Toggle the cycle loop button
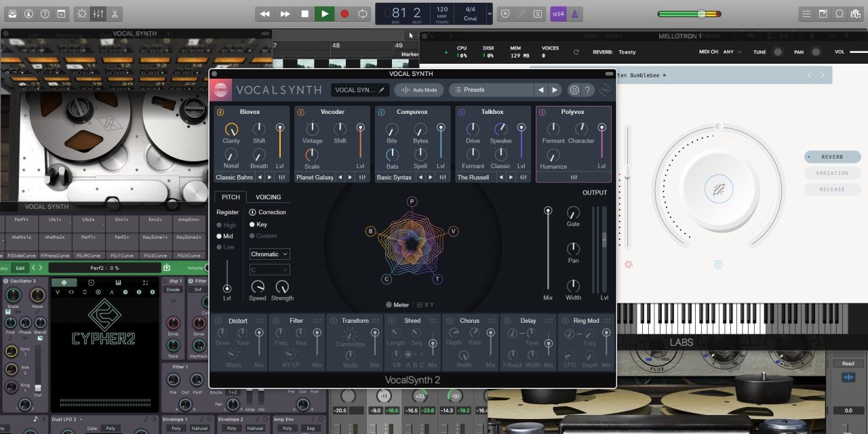This screenshot has width=868, height=434. pyautogui.click(x=363, y=14)
